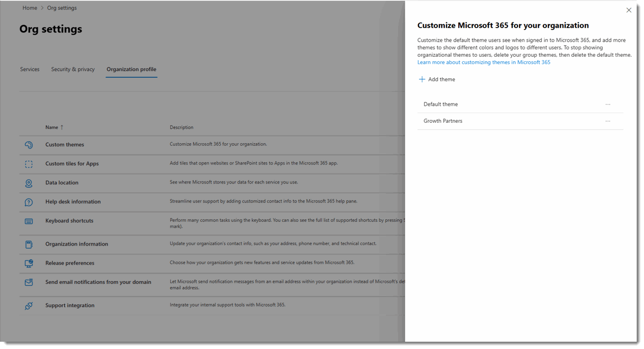Open more options for Default theme
This screenshot has height=349, width=644.
coord(608,104)
